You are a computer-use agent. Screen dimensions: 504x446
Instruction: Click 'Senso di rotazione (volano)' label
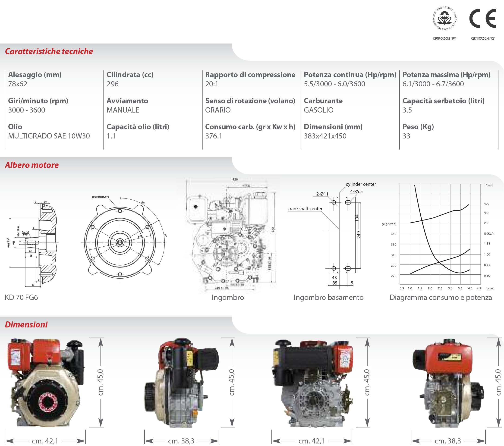pos(250,101)
